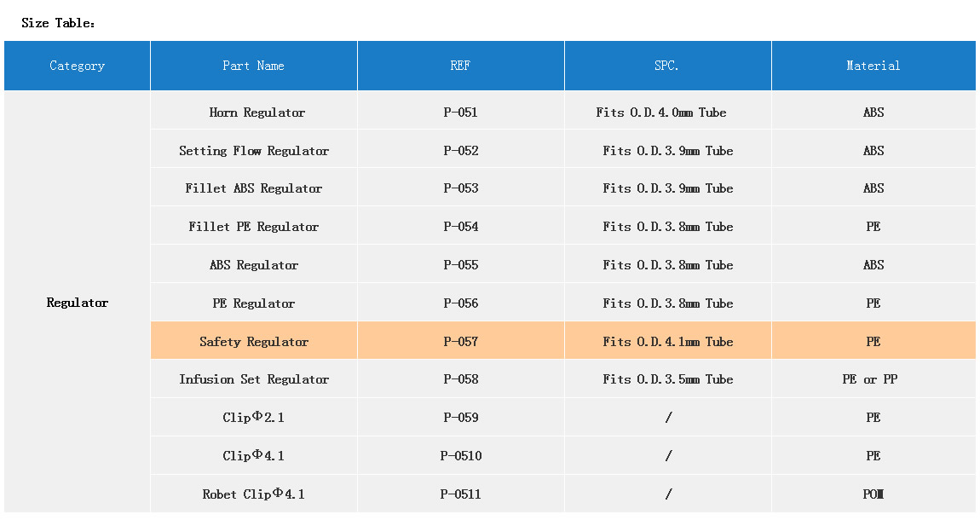
Task: Click the Fits O.D.3.5mm Tube spec
Action: point(667,379)
